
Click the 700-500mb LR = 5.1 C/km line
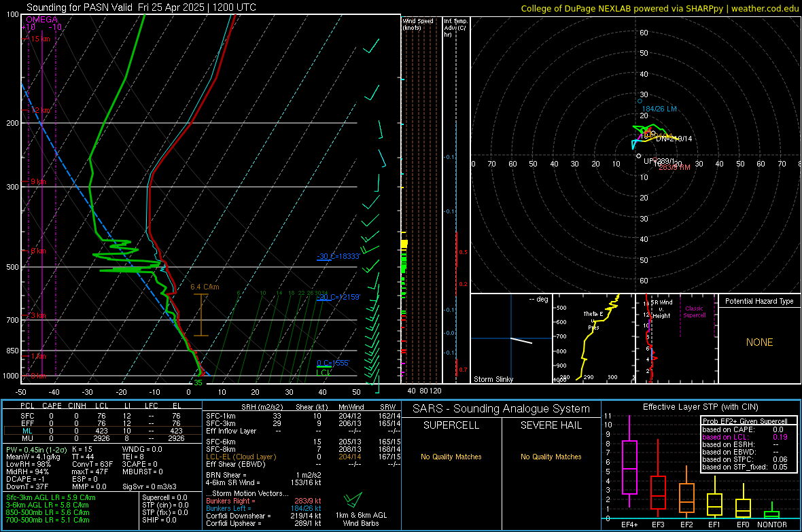(48, 520)
